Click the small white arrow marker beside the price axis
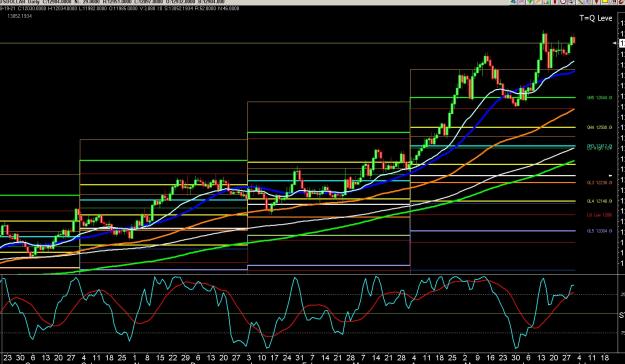Screen dimensions: 625x364 point(614,43)
